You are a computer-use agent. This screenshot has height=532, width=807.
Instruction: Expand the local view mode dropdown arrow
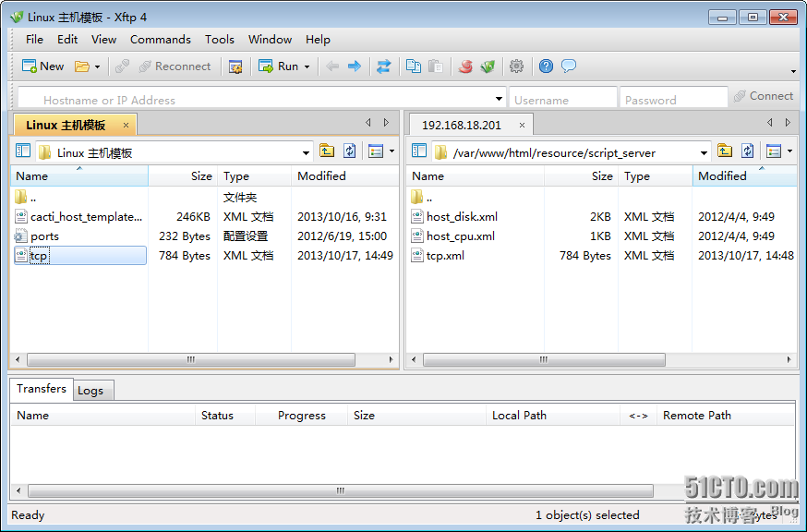392,151
